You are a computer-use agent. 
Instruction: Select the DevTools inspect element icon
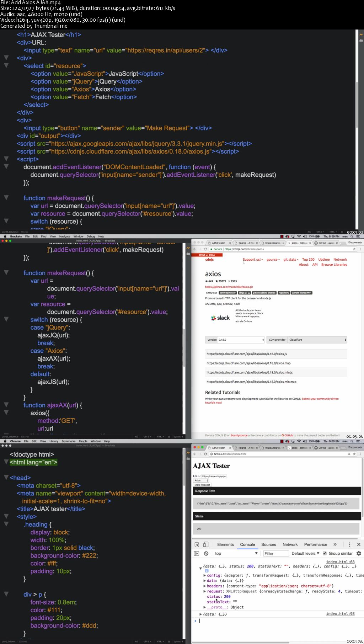pyautogui.click(x=197, y=544)
